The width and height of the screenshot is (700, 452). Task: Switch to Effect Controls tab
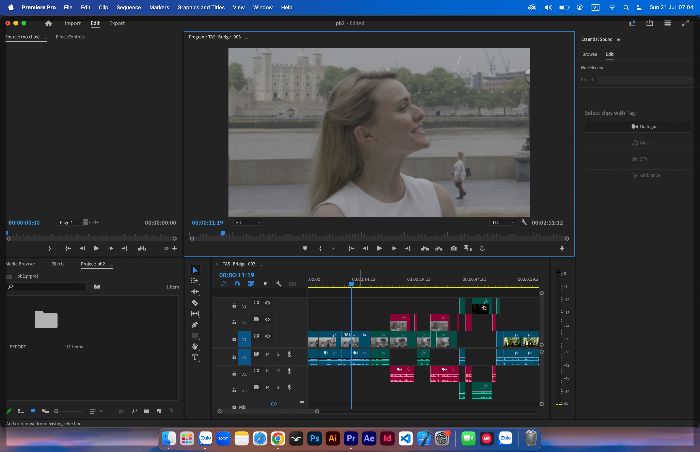coord(70,37)
